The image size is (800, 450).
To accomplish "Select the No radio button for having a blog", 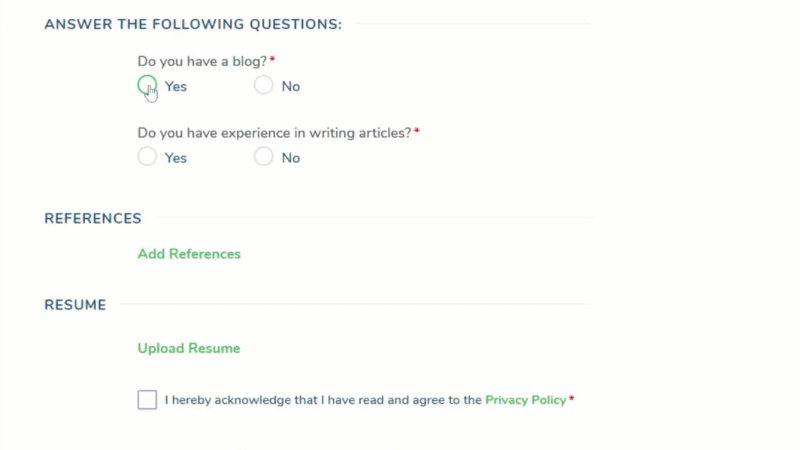I will click(x=263, y=86).
